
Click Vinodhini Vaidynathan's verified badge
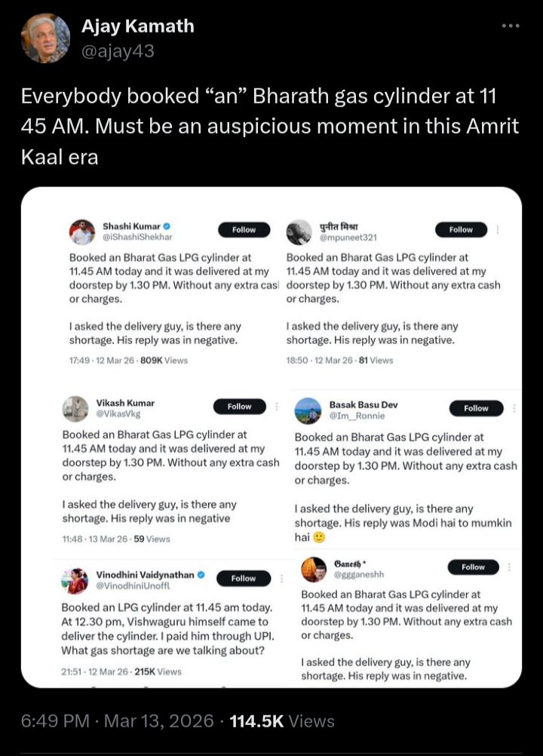point(201,575)
